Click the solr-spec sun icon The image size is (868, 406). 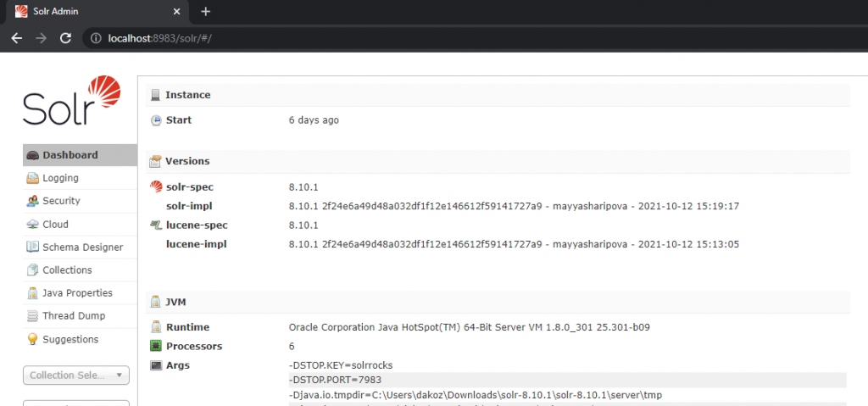156,186
